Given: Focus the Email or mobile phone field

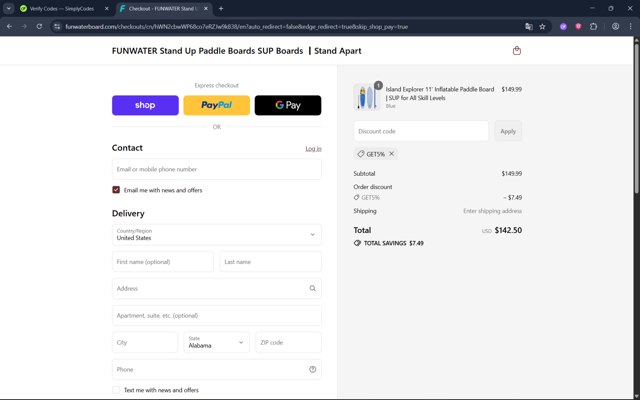Looking at the screenshot, I should coord(217,169).
